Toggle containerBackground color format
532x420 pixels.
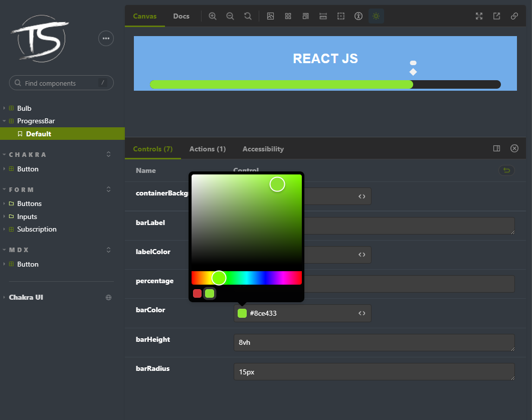pyautogui.click(x=362, y=196)
